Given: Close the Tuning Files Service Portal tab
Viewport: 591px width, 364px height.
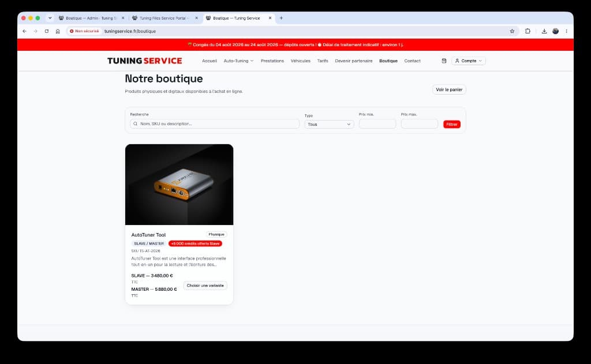Looking at the screenshot, I should pos(196,18).
